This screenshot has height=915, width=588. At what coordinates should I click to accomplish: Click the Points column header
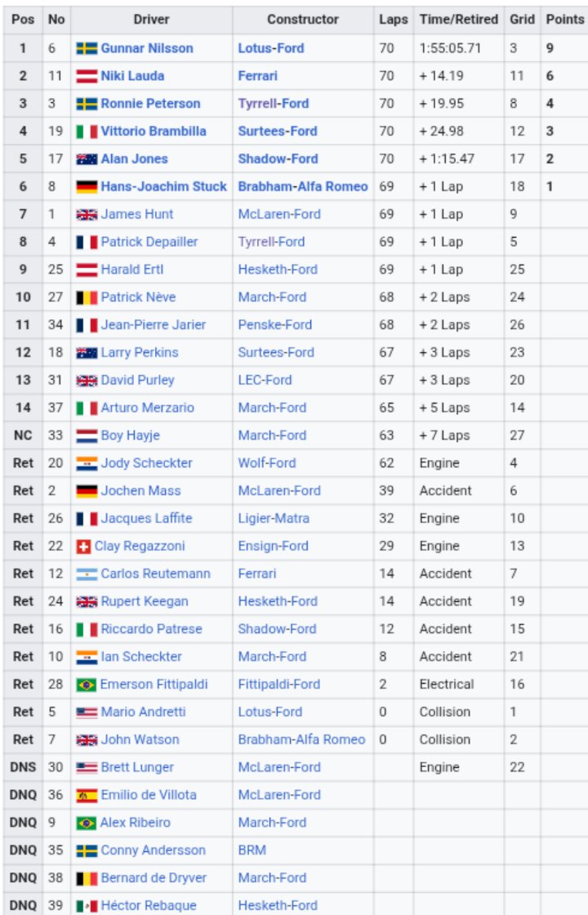pos(564,20)
